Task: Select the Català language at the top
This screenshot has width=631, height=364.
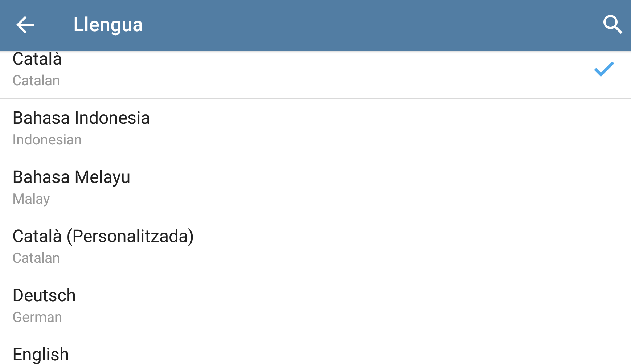Action: coord(37,59)
